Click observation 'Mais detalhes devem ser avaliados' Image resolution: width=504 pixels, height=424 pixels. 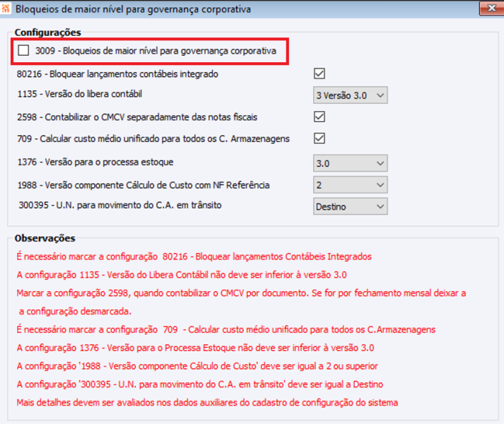(x=207, y=403)
